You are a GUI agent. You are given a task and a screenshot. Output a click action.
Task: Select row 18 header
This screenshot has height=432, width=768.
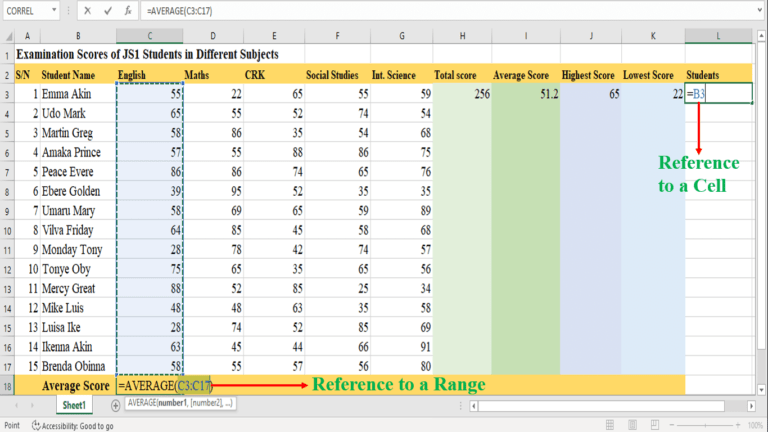(7, 386)
